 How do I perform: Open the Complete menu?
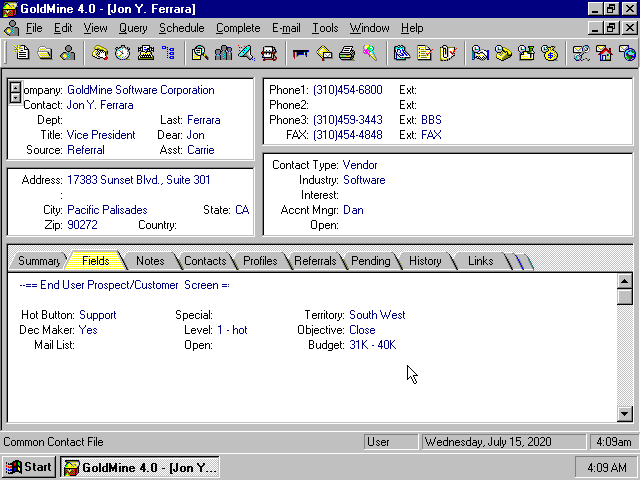pos(238,28)
